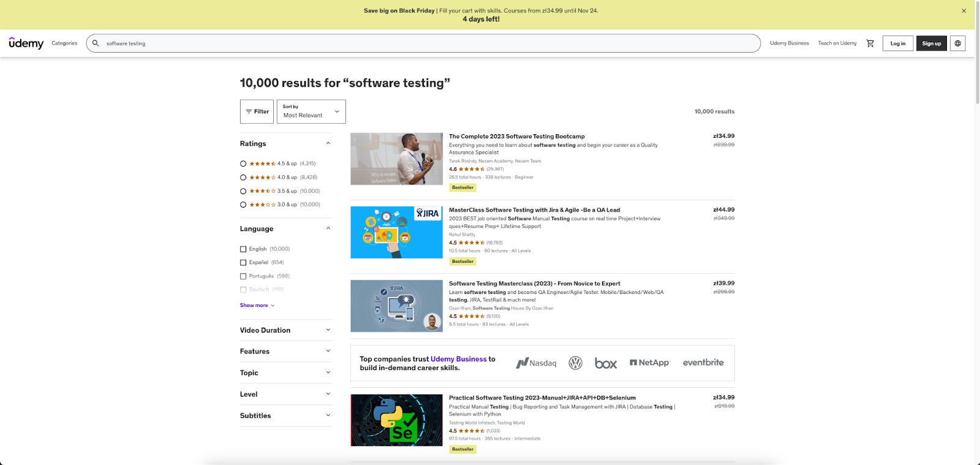This screenshot has width=980, height=465.
Task: Expand the Video Duration filter section
Action: [285, 330]
